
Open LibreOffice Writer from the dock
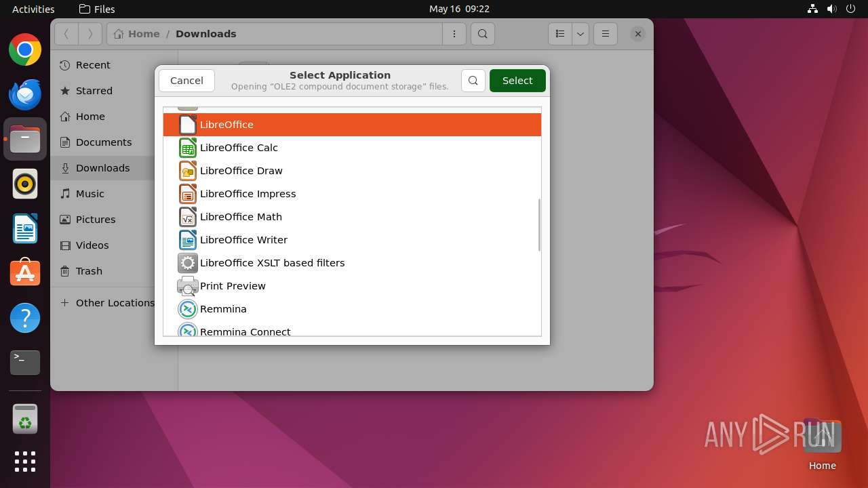(x=25, y=228)
